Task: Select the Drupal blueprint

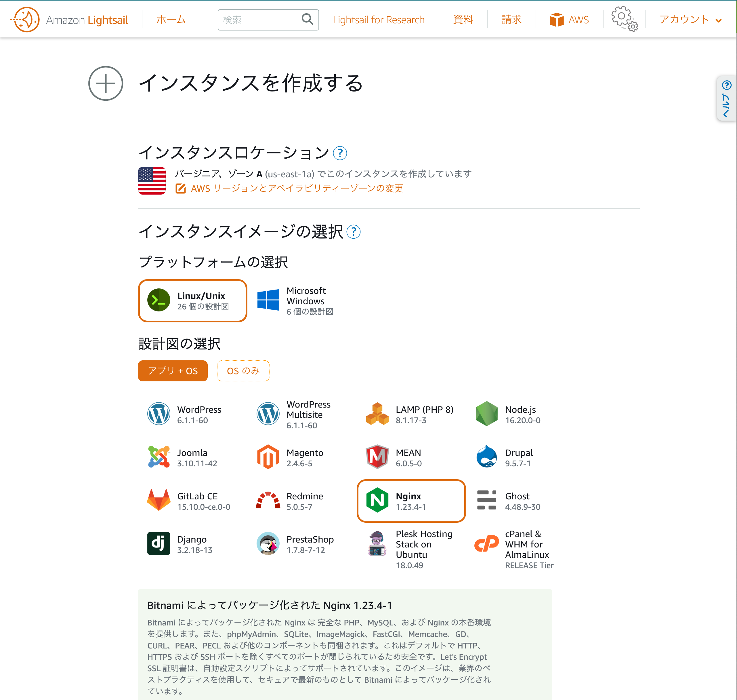Action: coord(487,457)
